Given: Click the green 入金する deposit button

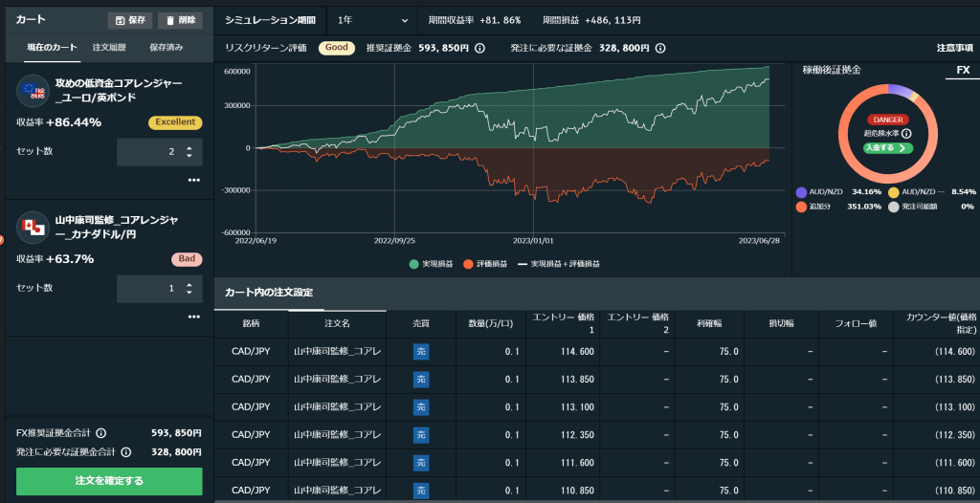Looking at the screenshot, I should (x=887, y=148).
